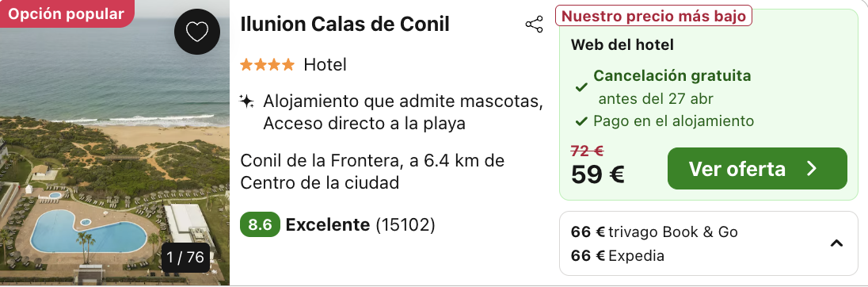Viewport: 868px width, 287px height.
Task: Open the hotel beach and pool photo
Action: coord(115,143)
